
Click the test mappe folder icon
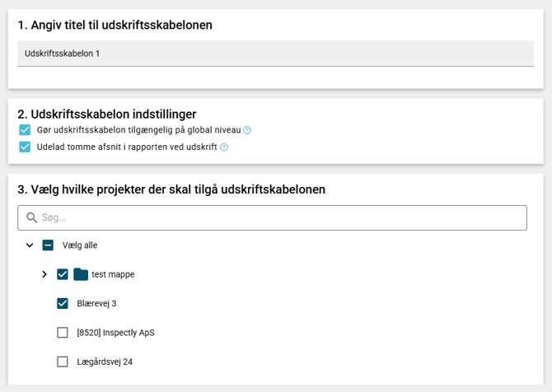pyautogui.click(x=81, y=274)
